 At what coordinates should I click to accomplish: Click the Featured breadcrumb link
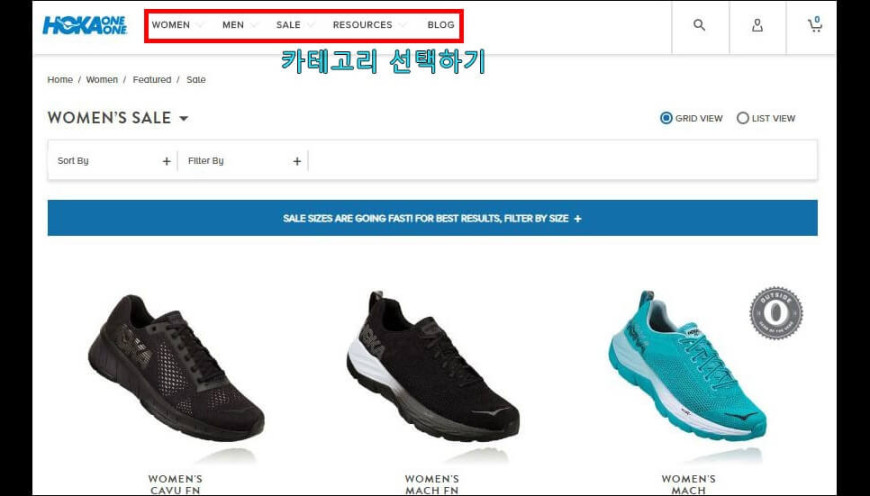[151, 80]
